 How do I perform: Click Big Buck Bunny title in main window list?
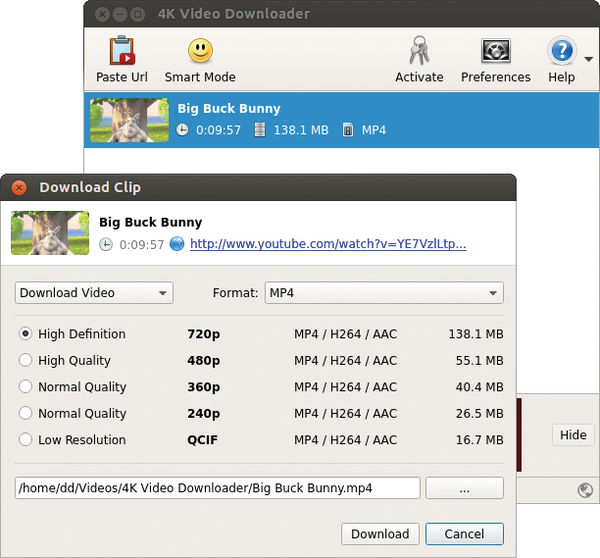click(x=229, y=109)
